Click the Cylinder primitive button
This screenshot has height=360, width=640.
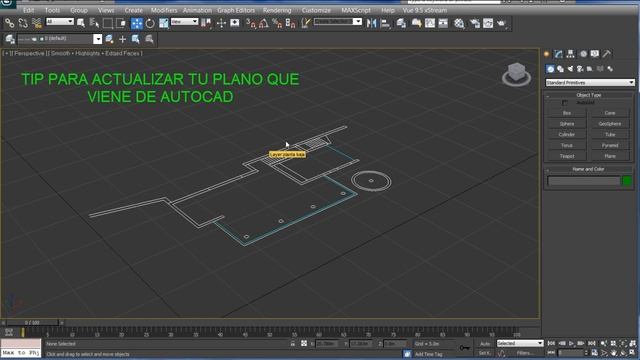(567, 134)
